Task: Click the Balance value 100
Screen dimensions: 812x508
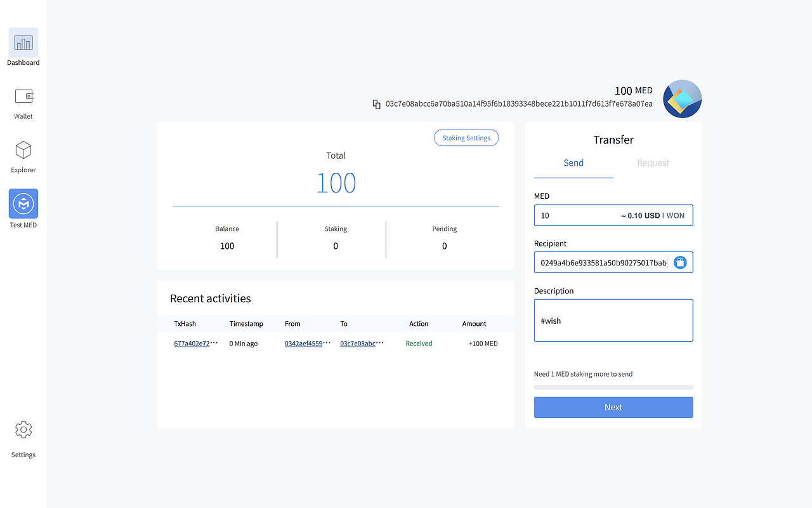Action: point(227,246)
